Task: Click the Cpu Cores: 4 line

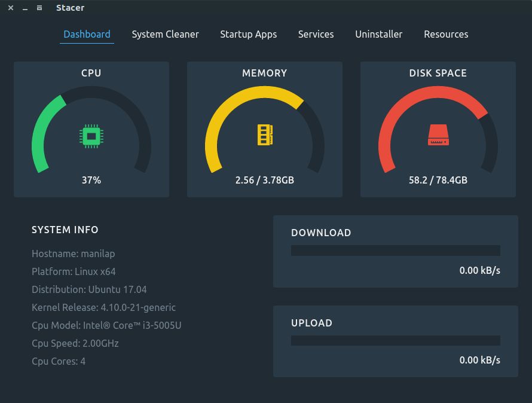Action: (x=59, y=361)
